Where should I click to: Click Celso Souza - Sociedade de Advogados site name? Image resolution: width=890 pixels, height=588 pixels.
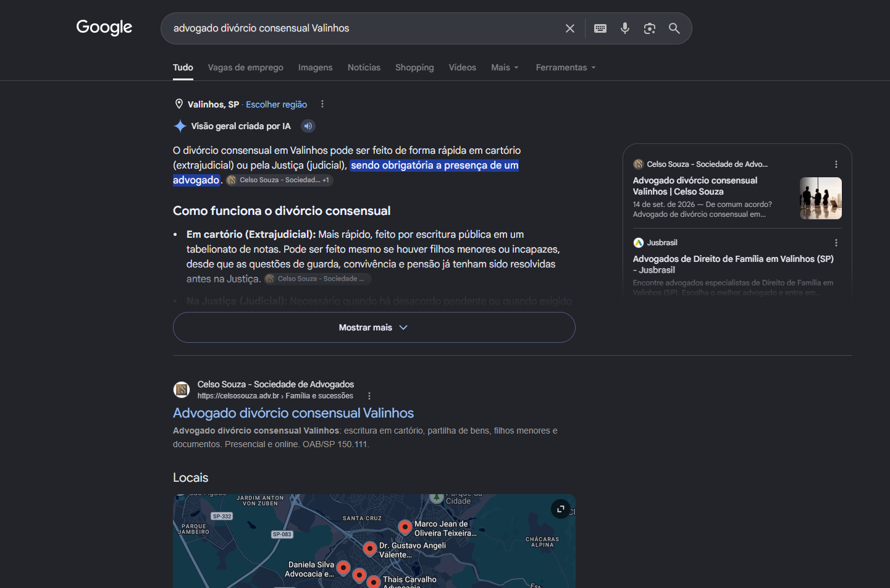click(275, 384)
